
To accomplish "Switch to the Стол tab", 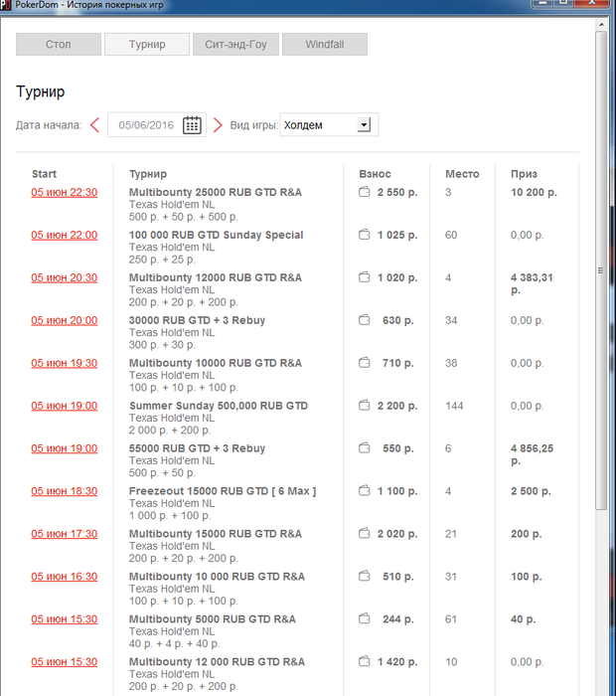I will click(59, 45).
